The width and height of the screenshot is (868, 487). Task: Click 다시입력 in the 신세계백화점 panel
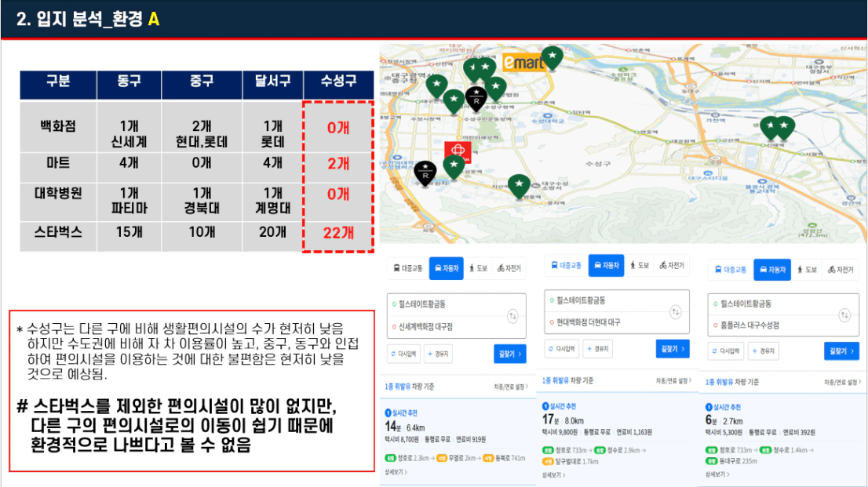(404, 354)
